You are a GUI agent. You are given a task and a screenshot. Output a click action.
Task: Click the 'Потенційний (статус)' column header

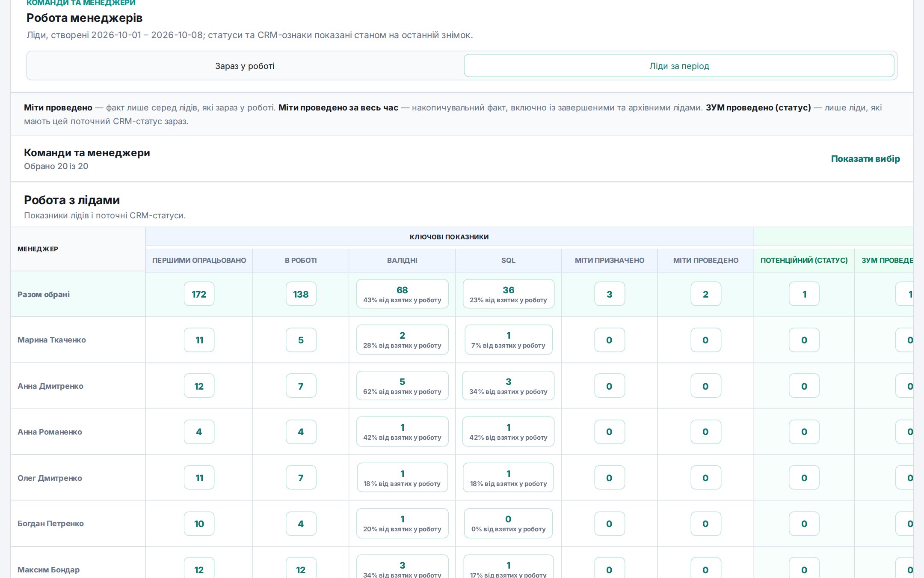804,260
